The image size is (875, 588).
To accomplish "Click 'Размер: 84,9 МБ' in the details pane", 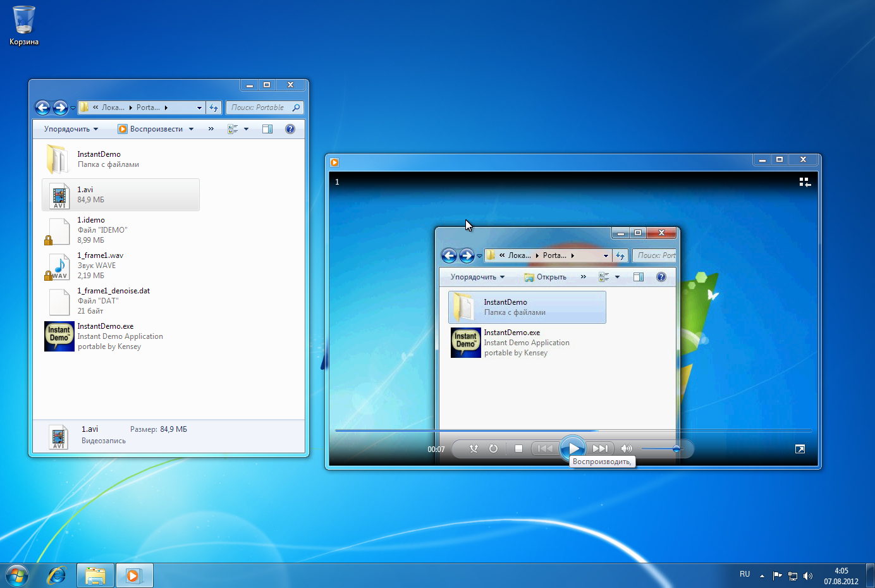I will (x=159, y=429).
